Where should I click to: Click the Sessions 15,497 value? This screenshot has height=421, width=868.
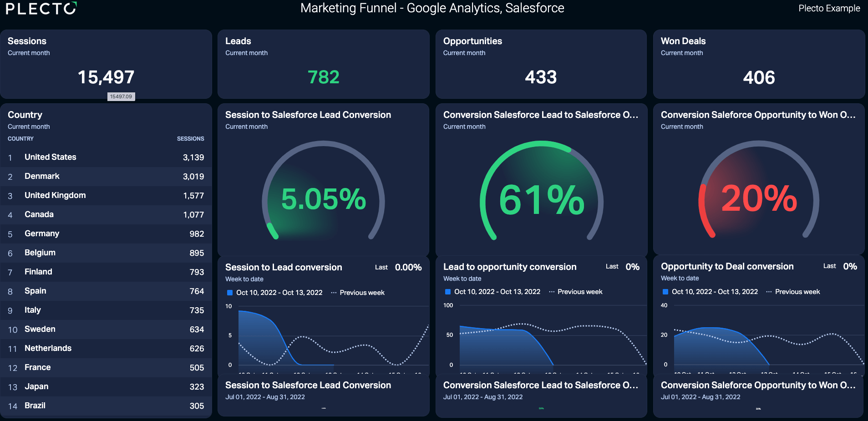pyautogui.click(x=106, y=77)
